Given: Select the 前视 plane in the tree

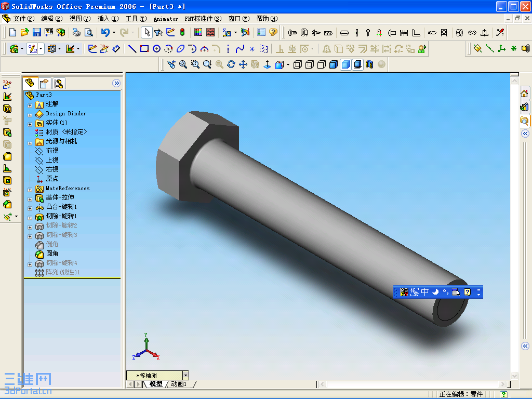Looking at the screenshot, I should 52,150.
